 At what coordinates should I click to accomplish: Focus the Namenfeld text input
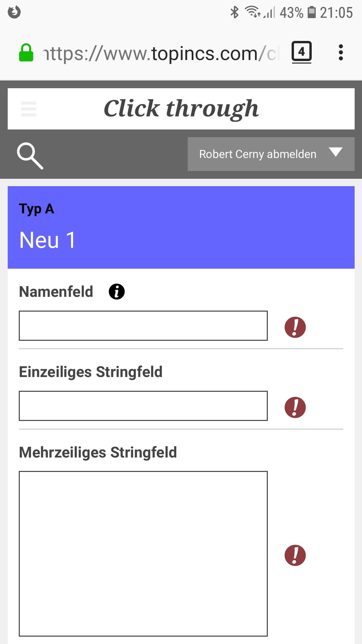(143, 326)
